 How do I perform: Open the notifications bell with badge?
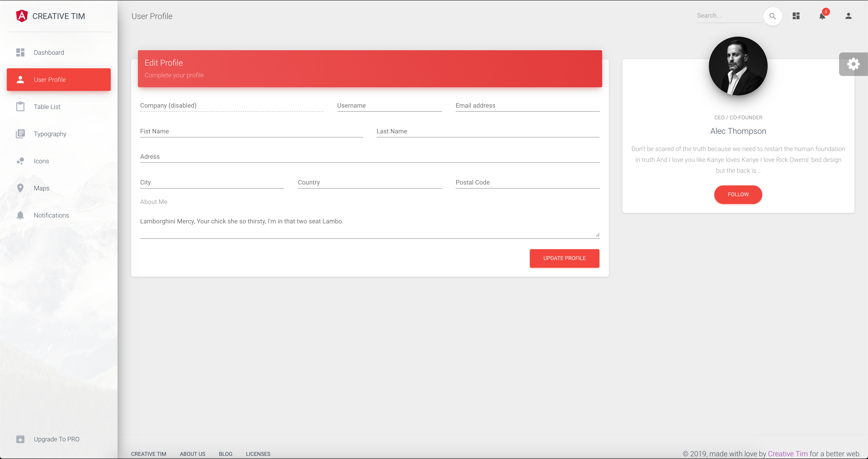pyautogui.click(x=822, y=16)
